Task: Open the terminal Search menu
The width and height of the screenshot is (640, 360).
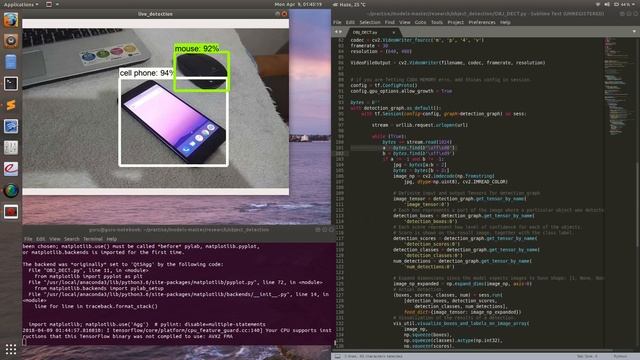Action: [x=71, y=239]
